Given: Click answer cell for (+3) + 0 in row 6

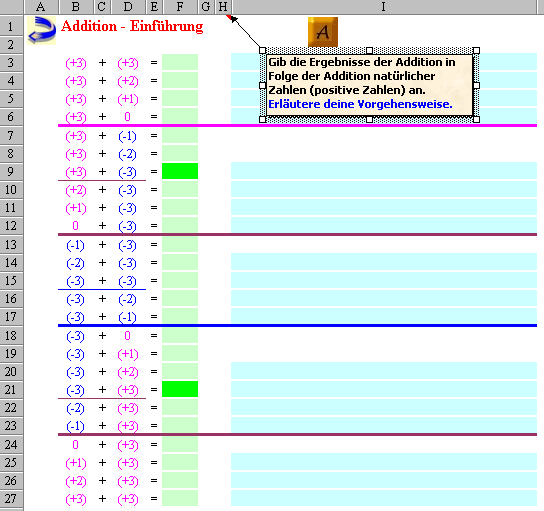Looking at the screenshot, I should [x=180, y=116].
